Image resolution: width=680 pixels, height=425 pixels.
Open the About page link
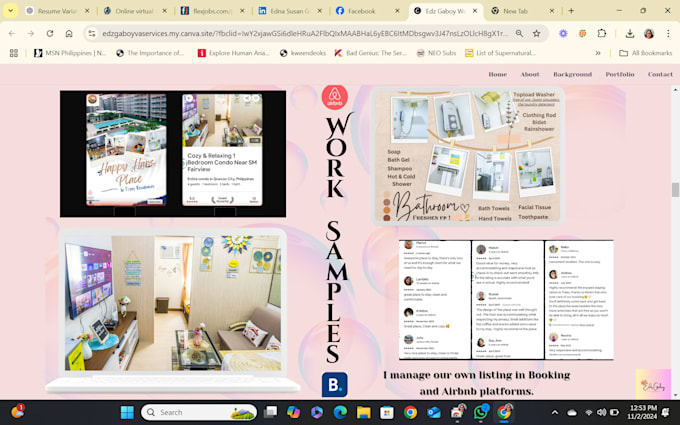pyautogui.click(x=530, y=74)
